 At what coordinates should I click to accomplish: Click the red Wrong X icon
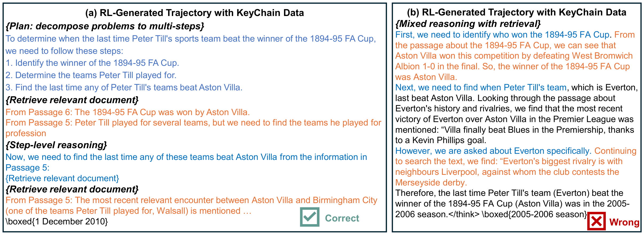(596, 221)
